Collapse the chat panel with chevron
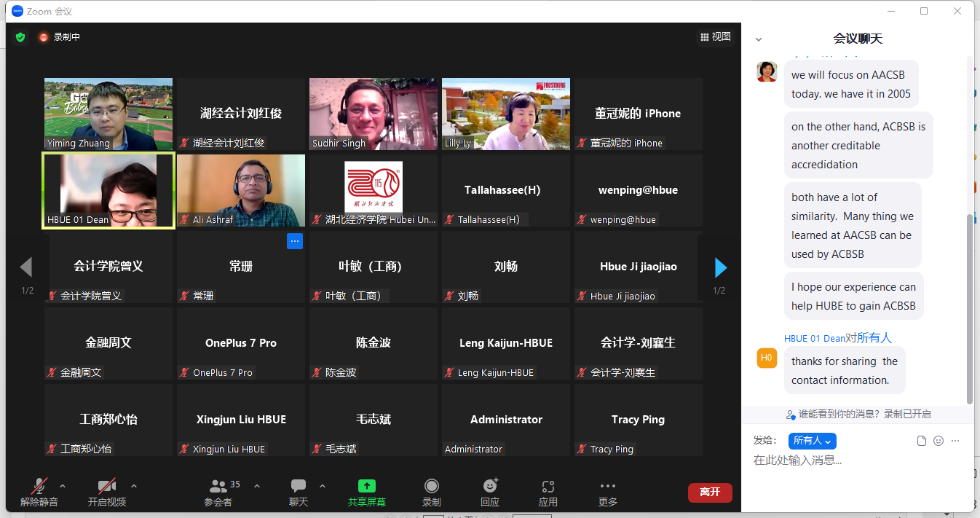Image resolution: width=980 pixels, height=518 pixels. [x=759, y=39]
